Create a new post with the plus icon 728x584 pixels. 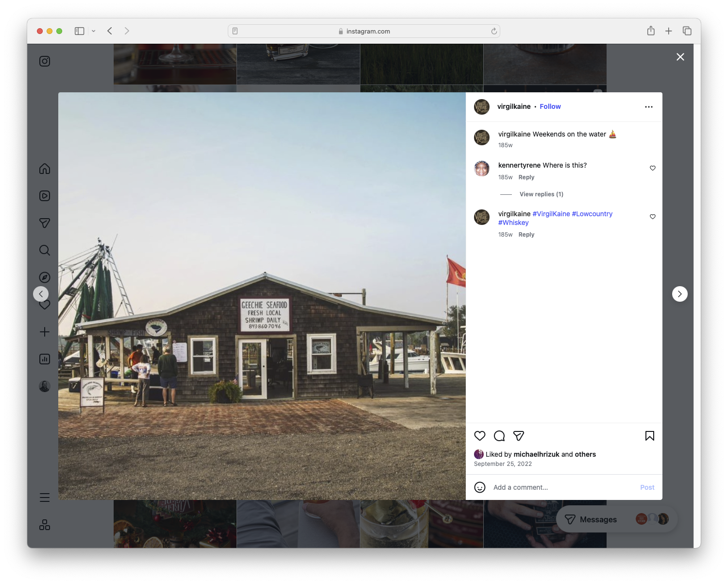tap(44, 332)
